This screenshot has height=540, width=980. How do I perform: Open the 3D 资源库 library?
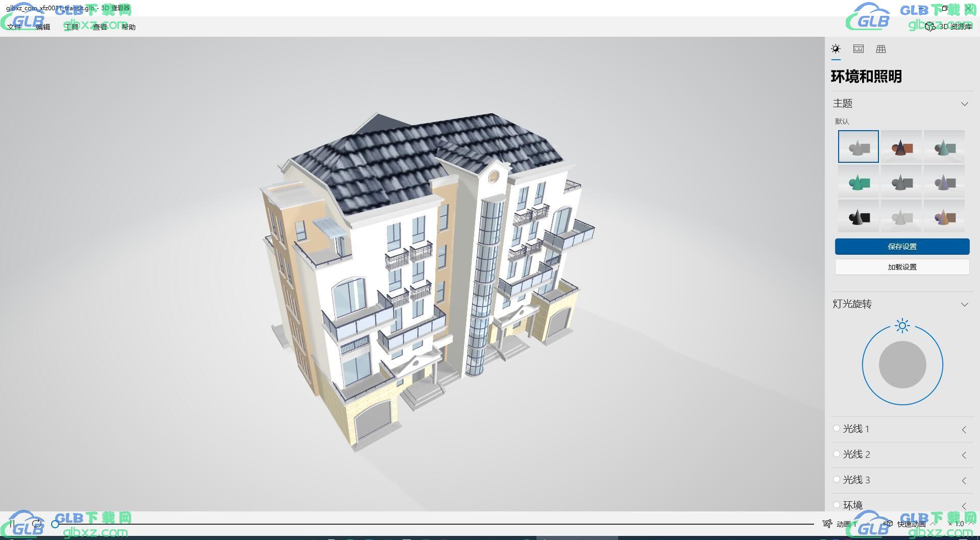click(949, 27)
